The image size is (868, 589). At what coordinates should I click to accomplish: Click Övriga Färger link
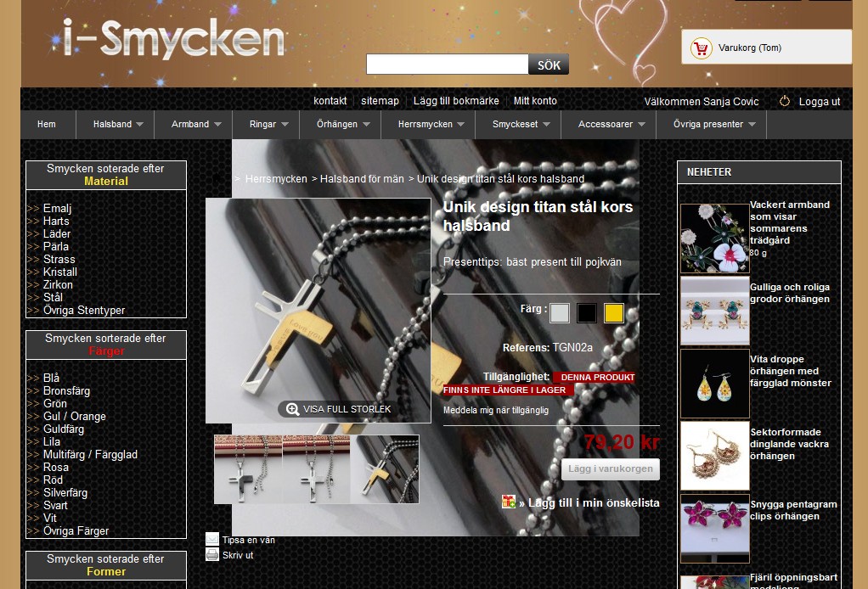click(76, 531)
